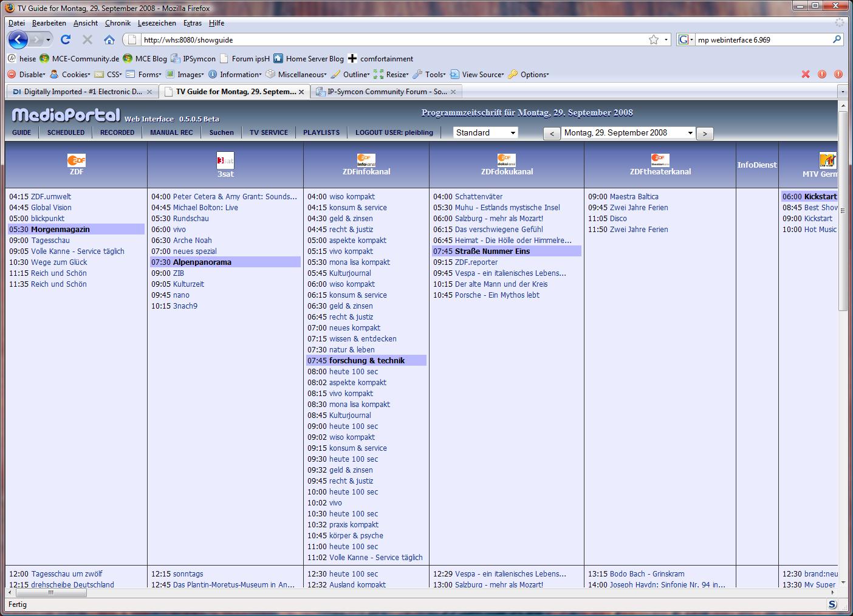Click the stop loading X icon

[x=87, y=39]
